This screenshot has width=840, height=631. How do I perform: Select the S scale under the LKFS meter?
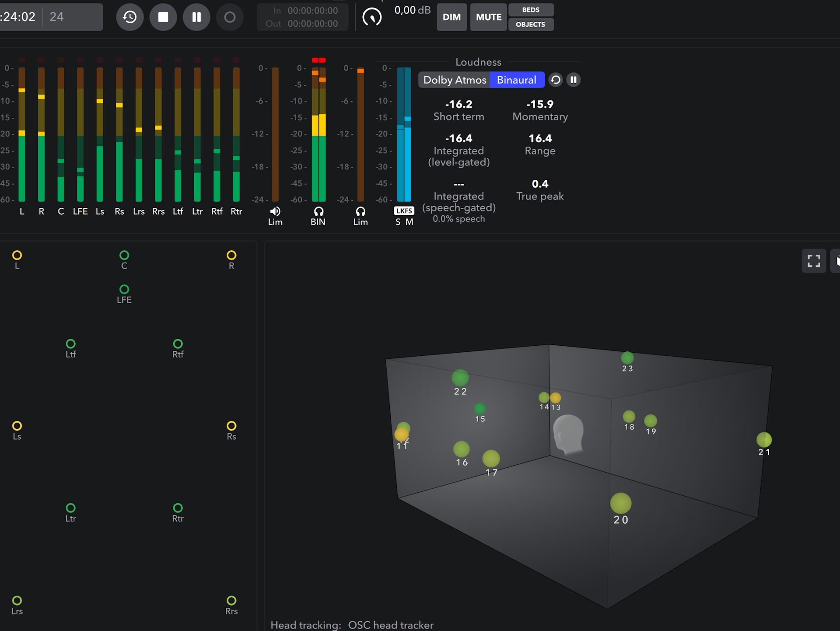click(397, 222)
